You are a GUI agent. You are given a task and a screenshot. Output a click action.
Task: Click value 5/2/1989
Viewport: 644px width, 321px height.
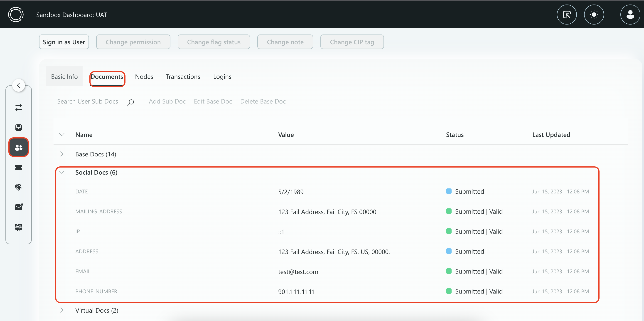click(x=291, y=192)
